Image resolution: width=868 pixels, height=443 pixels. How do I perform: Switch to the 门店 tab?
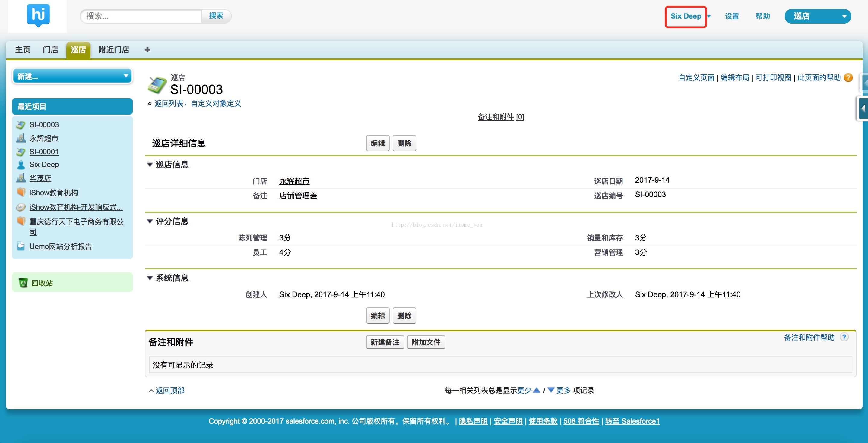51,50
